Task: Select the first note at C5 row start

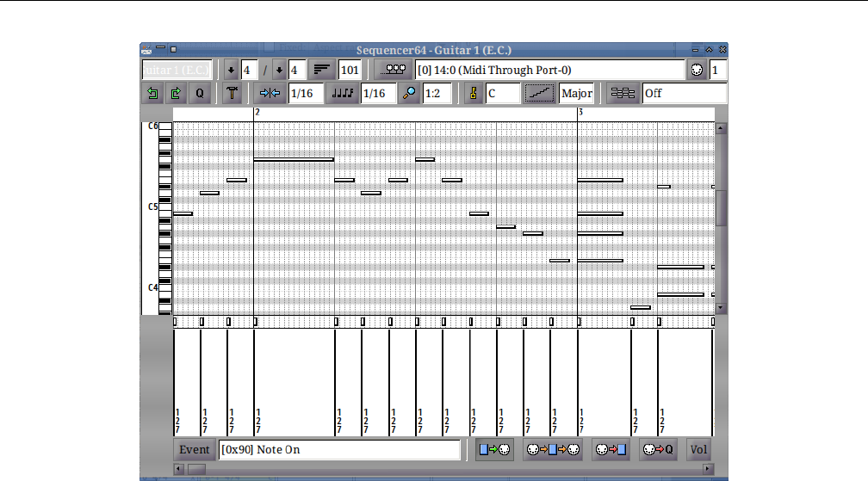Action: (183, 213)
